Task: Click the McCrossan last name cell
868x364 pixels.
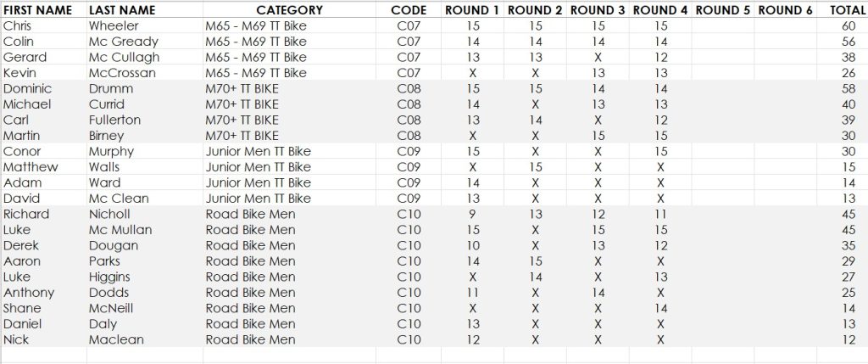Action: pyautogui.click(x=144, y=73)
